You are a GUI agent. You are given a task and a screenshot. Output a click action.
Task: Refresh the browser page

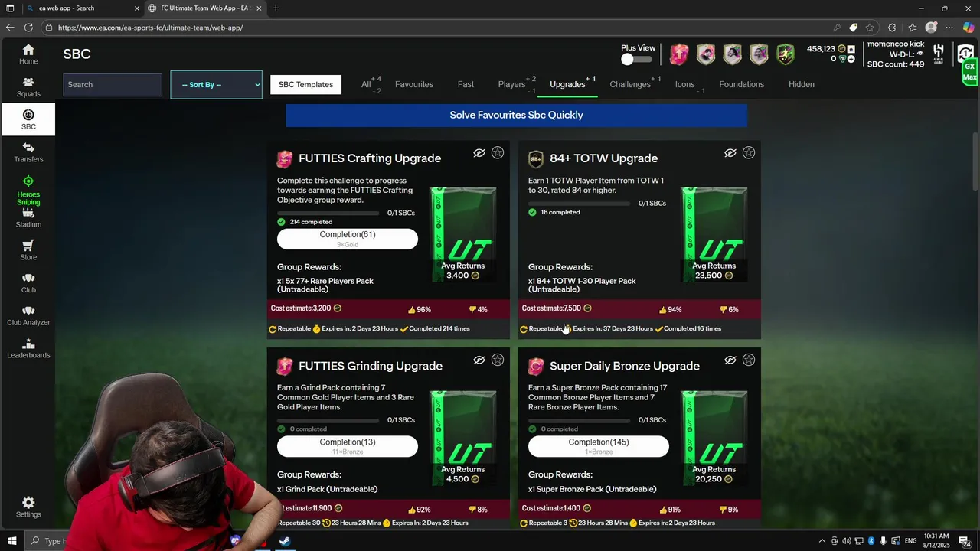pos(28,28)
